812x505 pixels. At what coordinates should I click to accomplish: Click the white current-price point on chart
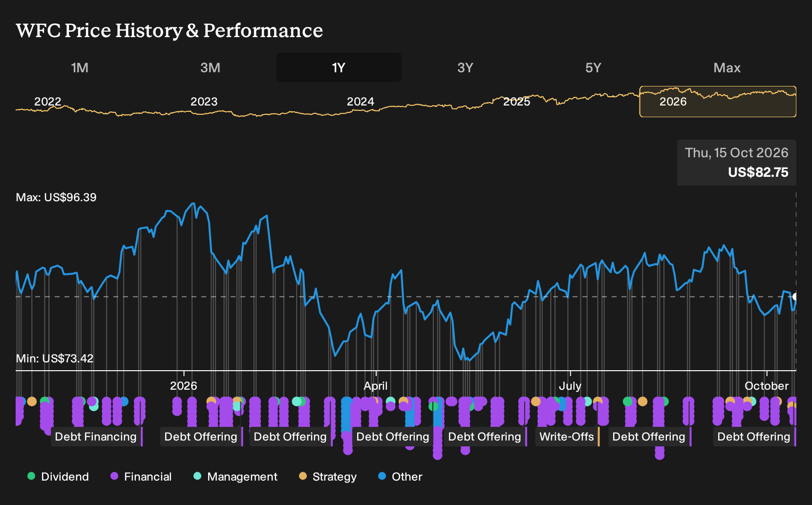point(795,296)
